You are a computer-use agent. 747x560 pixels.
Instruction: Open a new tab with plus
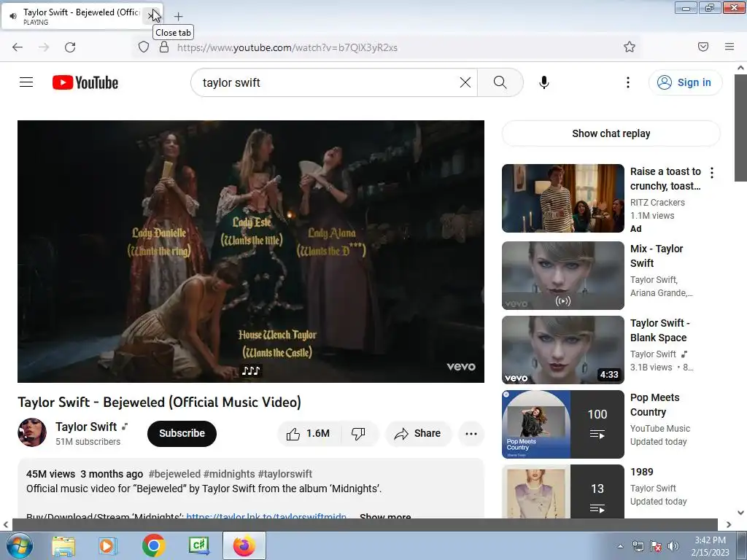click(178, 17)
